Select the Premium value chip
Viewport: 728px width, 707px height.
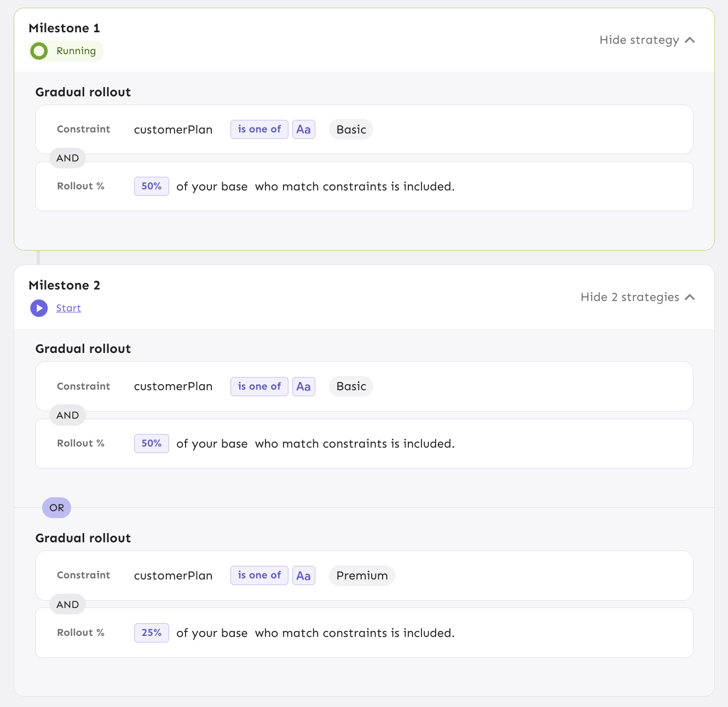pyautogui.click(x=362, y=576)
